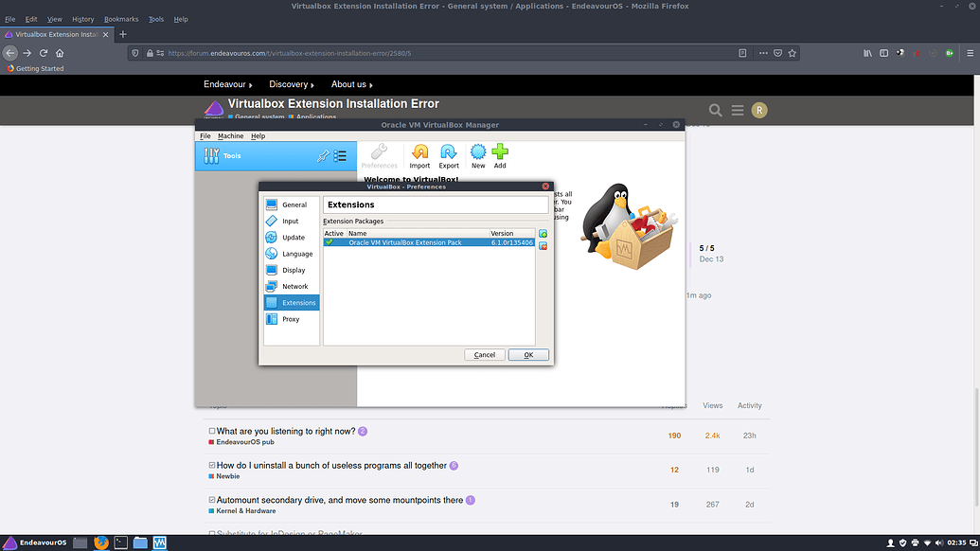The height and width of the screenshot is (551, 980).
Task: Open Firefox from the taskbar
Action: 100,542
